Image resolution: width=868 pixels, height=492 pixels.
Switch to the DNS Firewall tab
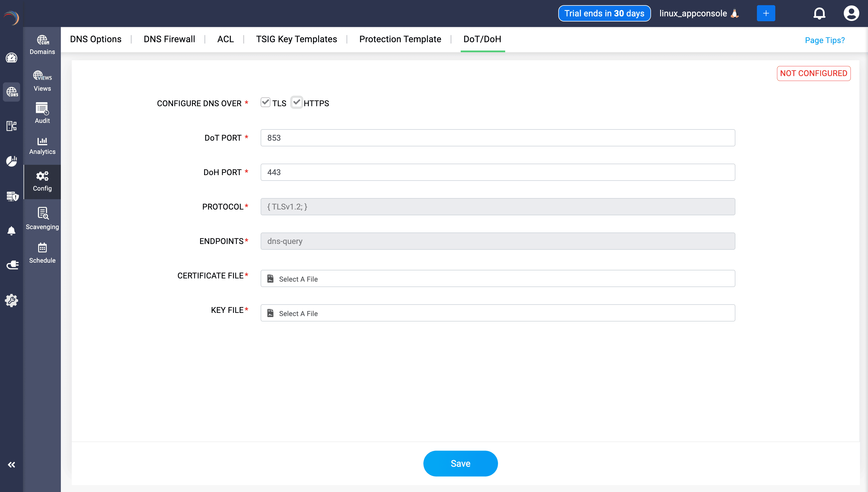(169, 39)
